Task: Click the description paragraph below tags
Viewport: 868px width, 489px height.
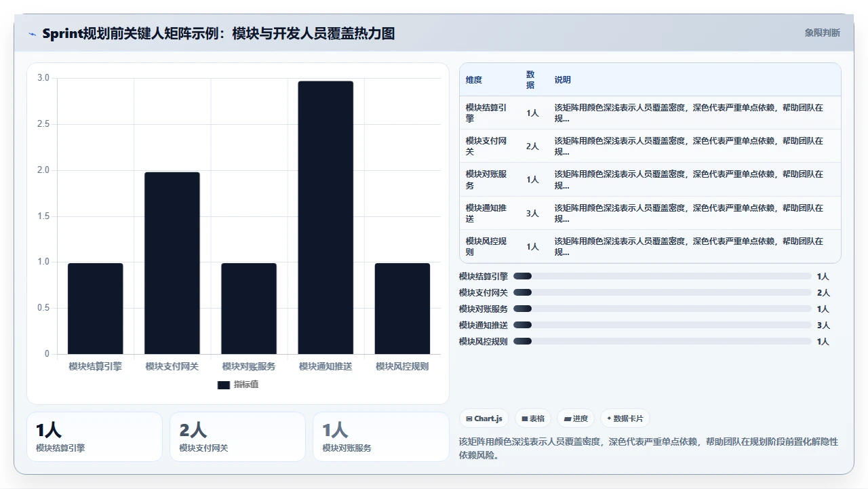Action: tap(649, 448)
